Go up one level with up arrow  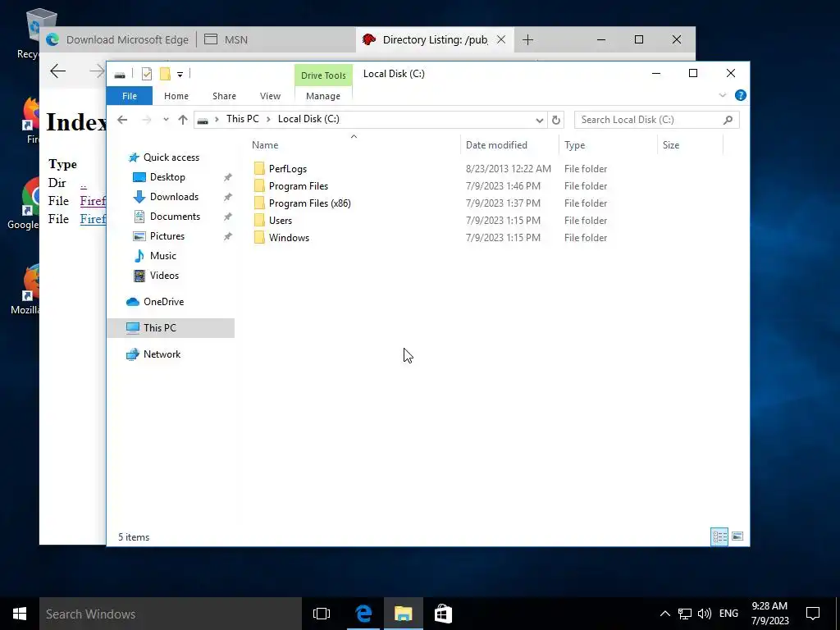tap(183, 120)
